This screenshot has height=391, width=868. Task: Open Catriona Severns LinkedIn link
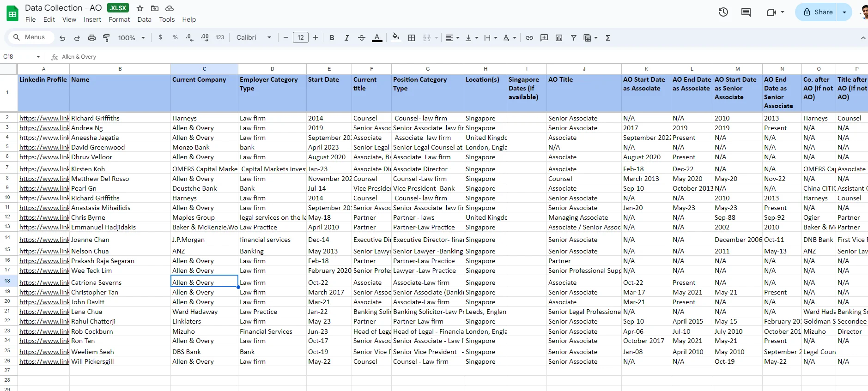[x=44, y=283]
